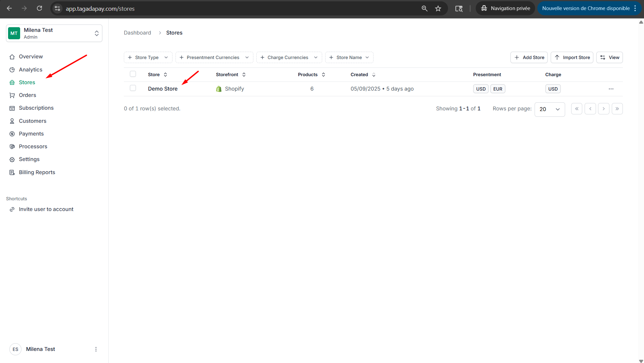Click the MT account avatar

click(x=14, y=33)
